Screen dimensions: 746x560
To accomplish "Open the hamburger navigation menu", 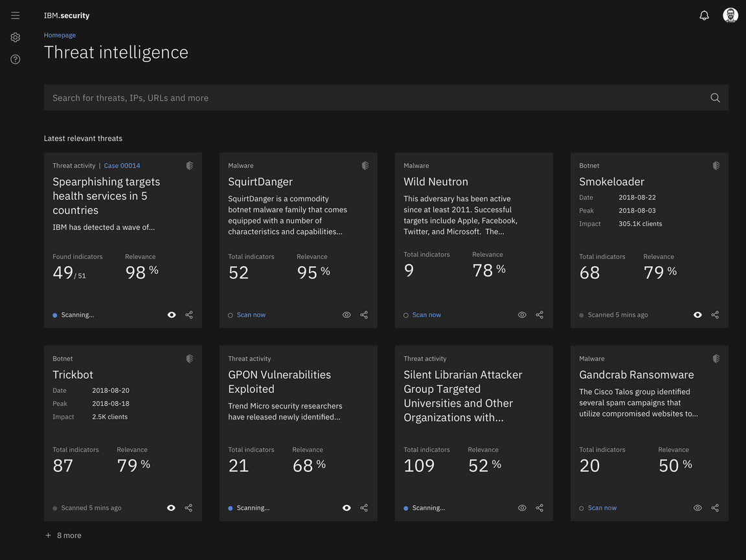I will point(16,16).
